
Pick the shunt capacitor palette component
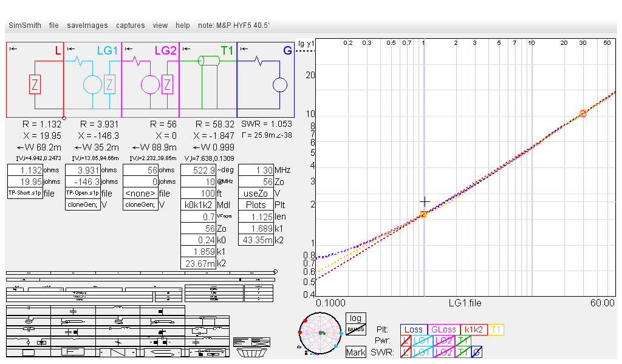tap(73, 311)
